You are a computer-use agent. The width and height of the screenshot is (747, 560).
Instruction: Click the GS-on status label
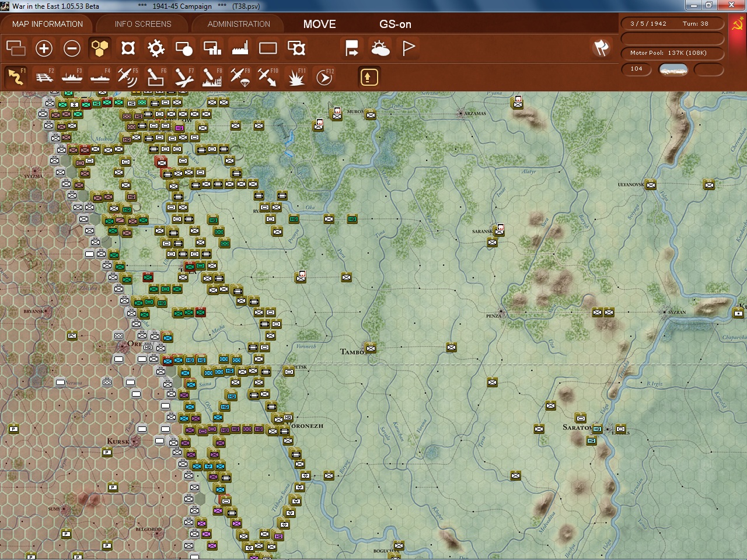[395, 24]
